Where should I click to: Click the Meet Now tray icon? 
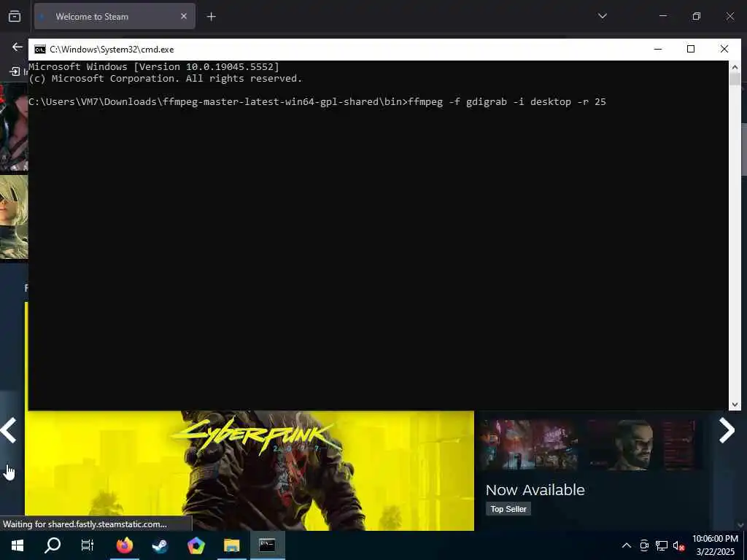tap(644, 545)
